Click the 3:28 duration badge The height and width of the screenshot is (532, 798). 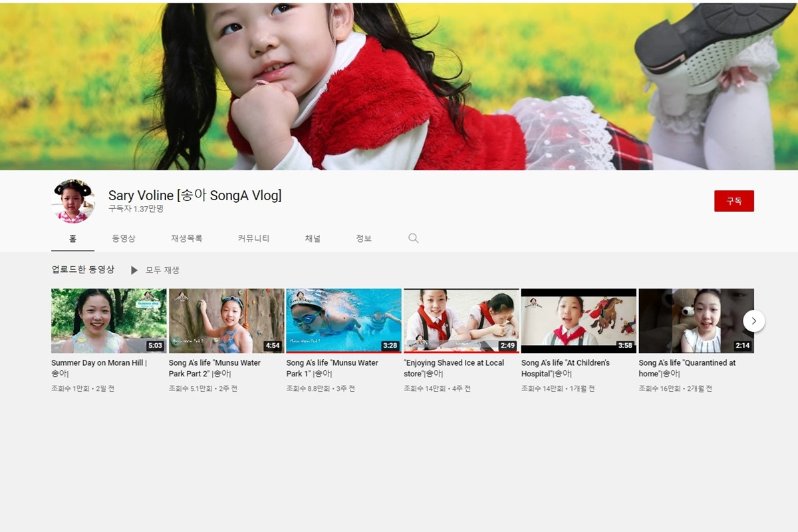[x=390, y=346]
